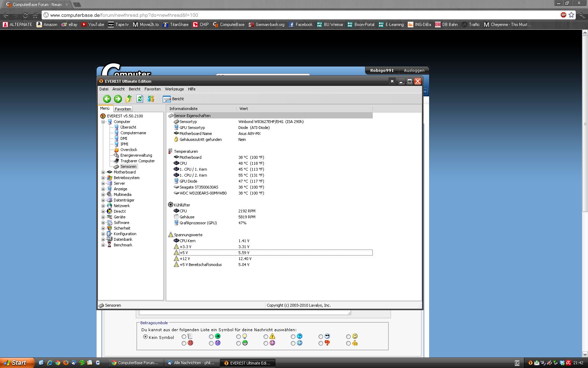Open the Werkzeuge menu
588x368 pixels.
coord(174,89)
